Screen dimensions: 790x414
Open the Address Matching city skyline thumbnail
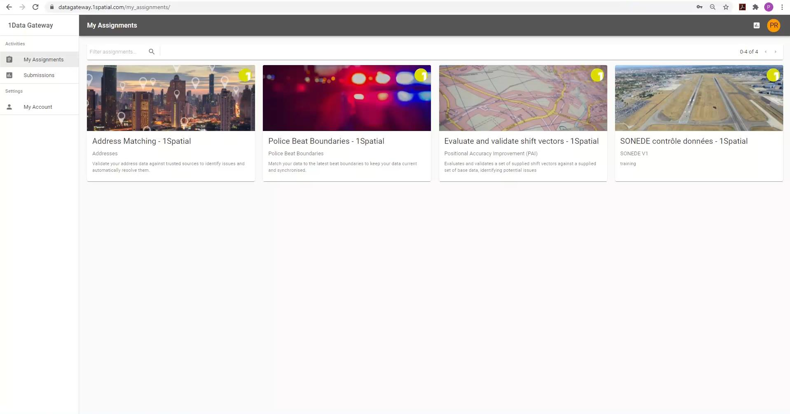pyautogui.click(x=171, y=98)
